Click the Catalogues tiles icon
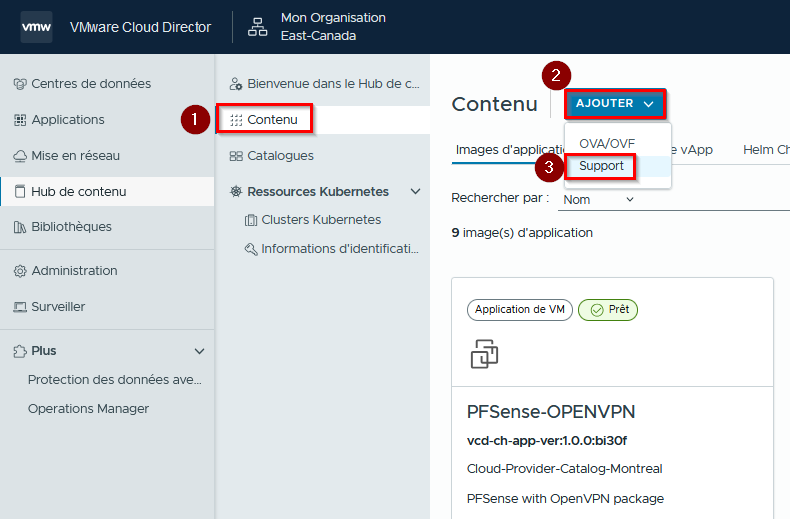Viewport: 790px width, 519px height. (236, 156)
